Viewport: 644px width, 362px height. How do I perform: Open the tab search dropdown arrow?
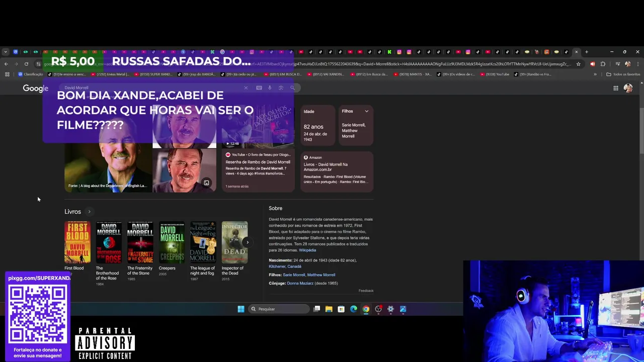coord(6,52)
